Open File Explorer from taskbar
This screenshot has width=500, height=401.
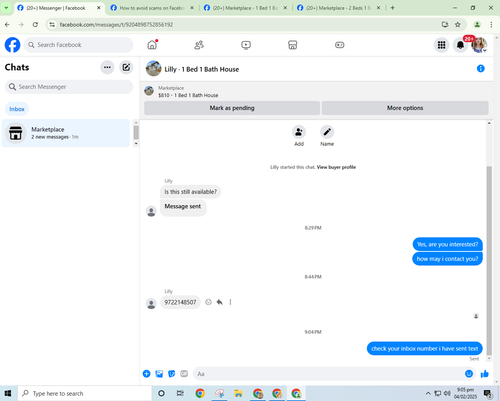click(238, 393)
